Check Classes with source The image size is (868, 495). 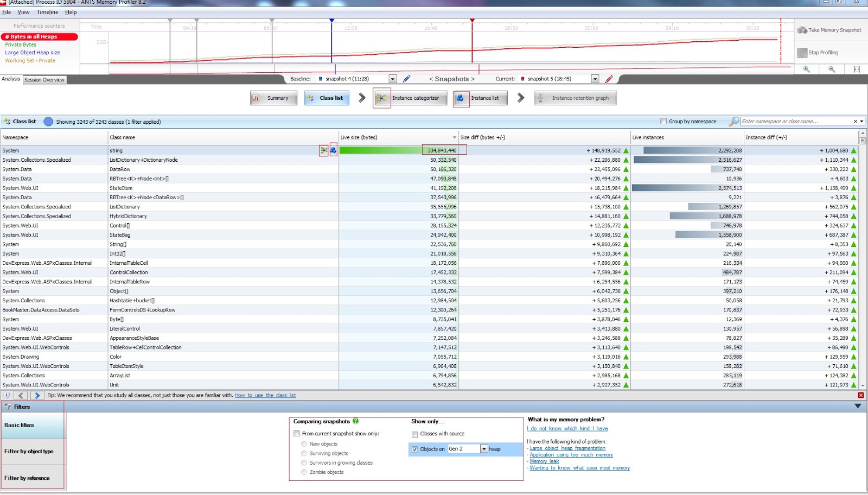(414, 434)
